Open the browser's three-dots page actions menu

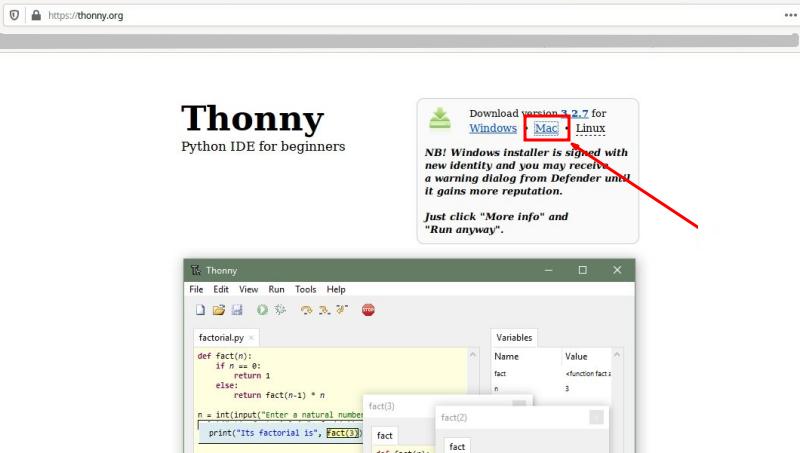point(789,16)
